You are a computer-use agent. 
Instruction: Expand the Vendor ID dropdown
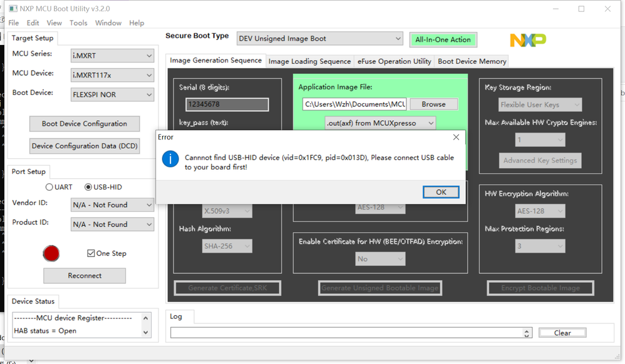(112, 205)
